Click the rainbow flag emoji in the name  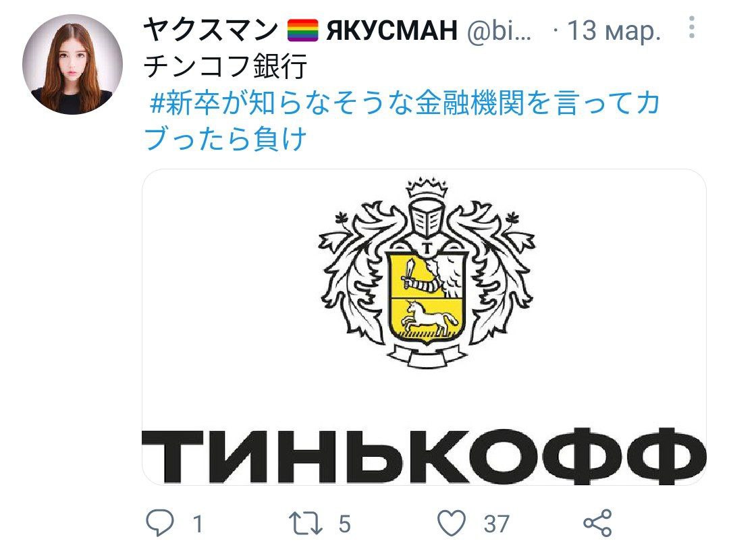[302, 30]
